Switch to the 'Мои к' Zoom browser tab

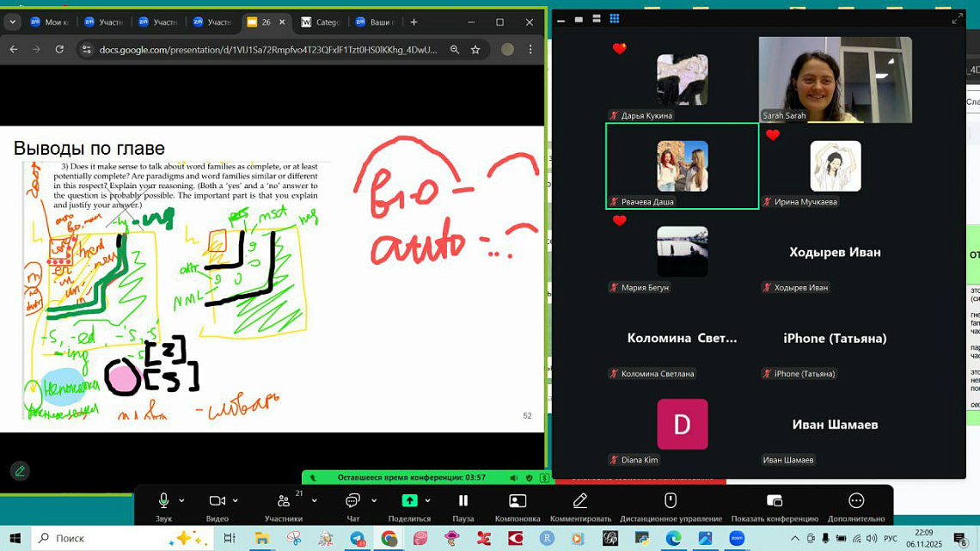pyautogui.click(x=51, y=21)
